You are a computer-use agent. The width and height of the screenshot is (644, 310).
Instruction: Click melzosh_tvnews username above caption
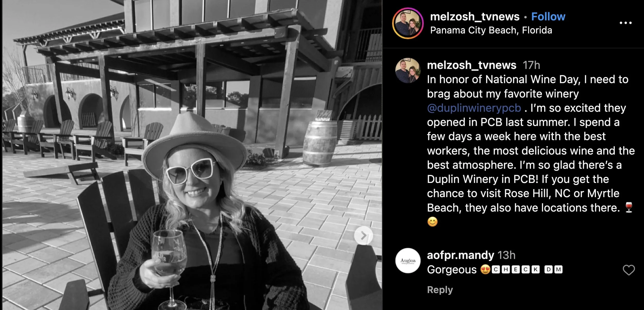coord(472,65)
